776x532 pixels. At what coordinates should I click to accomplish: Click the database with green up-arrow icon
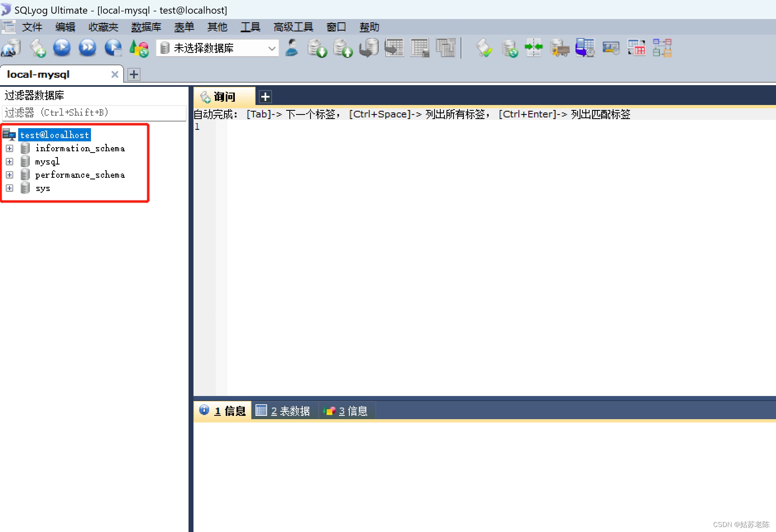(343, 48)
